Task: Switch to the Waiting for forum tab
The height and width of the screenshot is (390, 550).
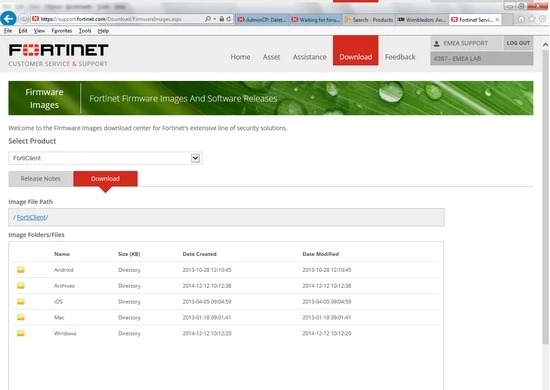Action: (x=316, y=20)
